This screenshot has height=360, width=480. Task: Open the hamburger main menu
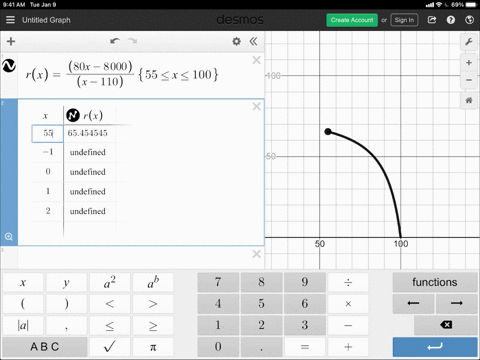click(x=10, y=20)
